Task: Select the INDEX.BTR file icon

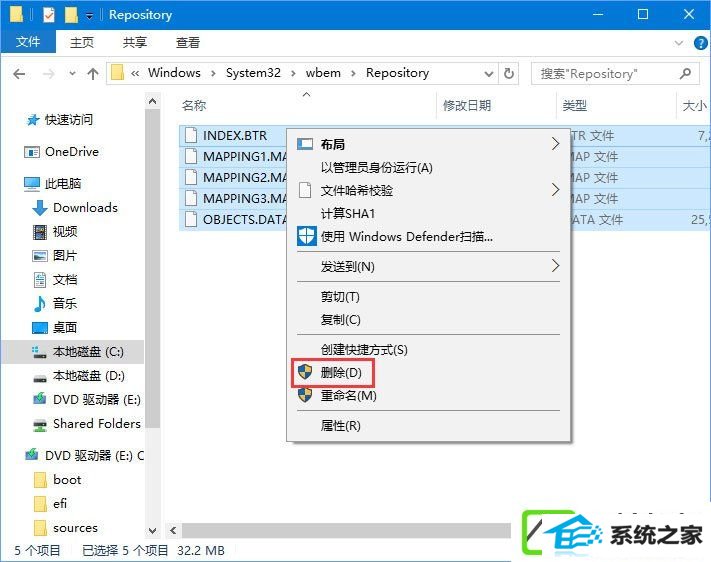Action: [x=191, y=136]
